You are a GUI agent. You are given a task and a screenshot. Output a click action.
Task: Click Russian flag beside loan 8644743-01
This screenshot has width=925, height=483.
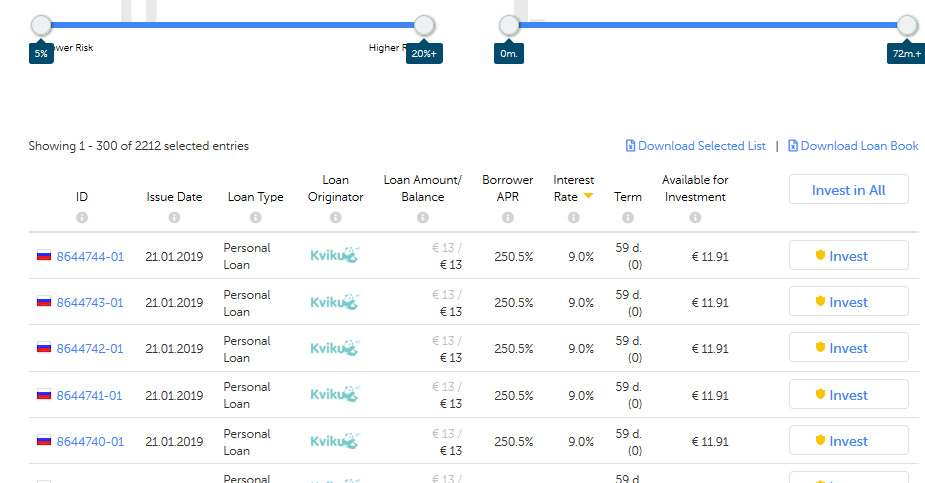[x=43, y=302]
